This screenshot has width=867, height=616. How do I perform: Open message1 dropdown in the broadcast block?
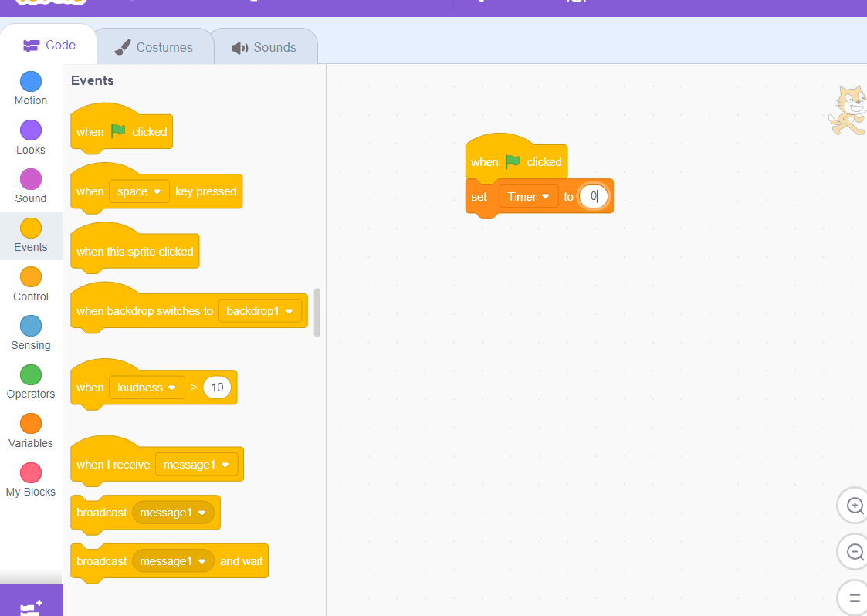(173, 512)
